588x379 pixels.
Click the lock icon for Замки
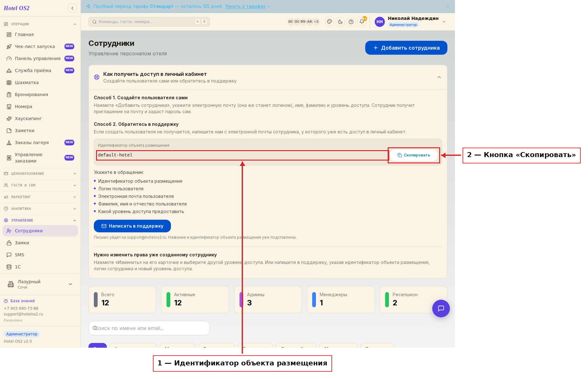(9, 243)
